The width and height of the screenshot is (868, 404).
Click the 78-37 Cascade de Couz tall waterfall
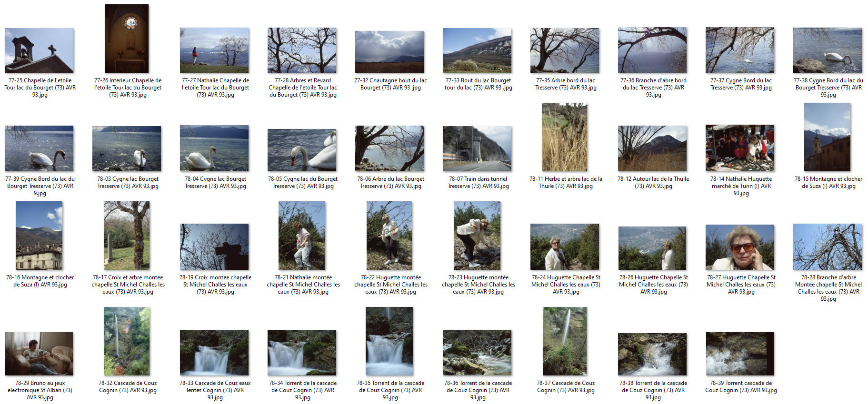coord(565,341)
